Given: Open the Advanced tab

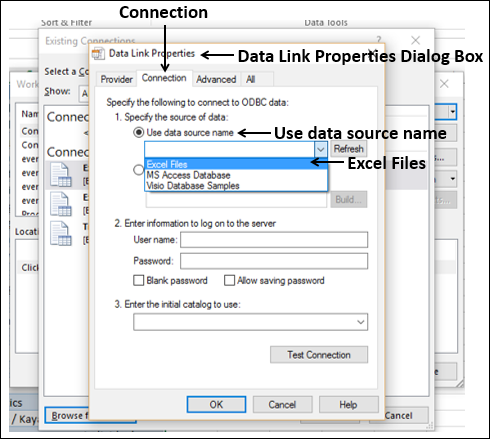Looking at the screenshot, I should tap(216, 79).
